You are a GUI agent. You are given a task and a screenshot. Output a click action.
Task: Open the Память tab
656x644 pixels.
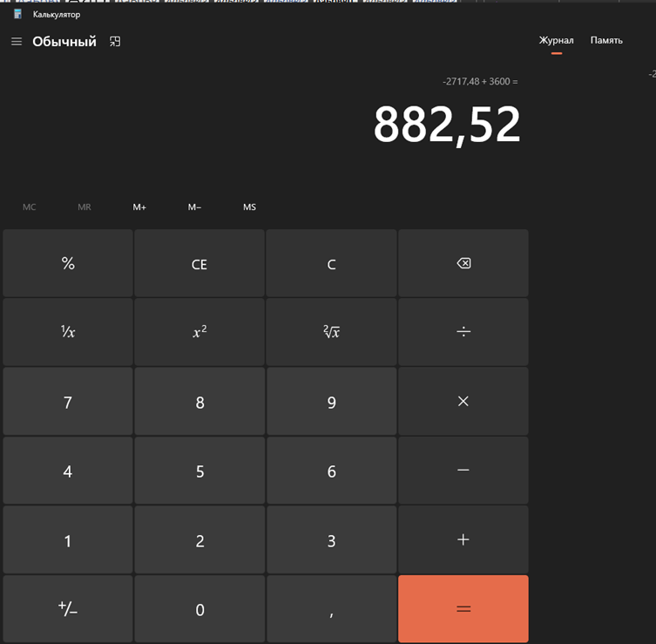coord(606,40)
